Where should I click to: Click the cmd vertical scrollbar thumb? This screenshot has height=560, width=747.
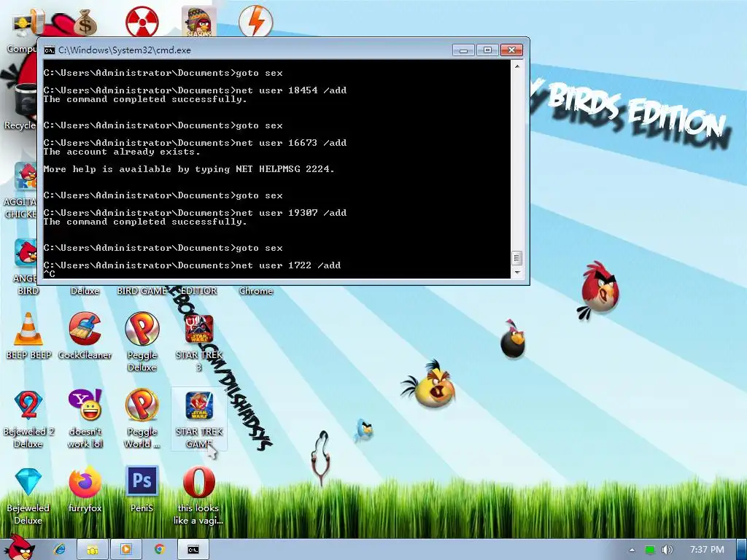point(517,258)
